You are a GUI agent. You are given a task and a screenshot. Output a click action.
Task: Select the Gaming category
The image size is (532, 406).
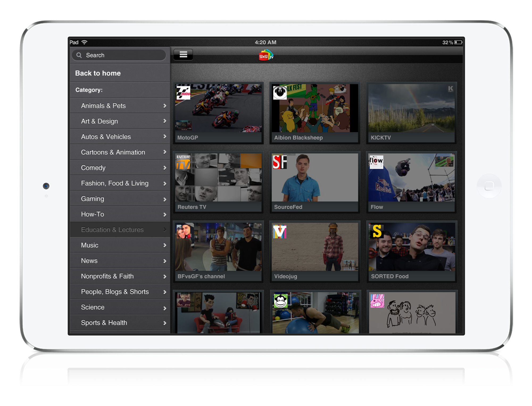[93, 199]
